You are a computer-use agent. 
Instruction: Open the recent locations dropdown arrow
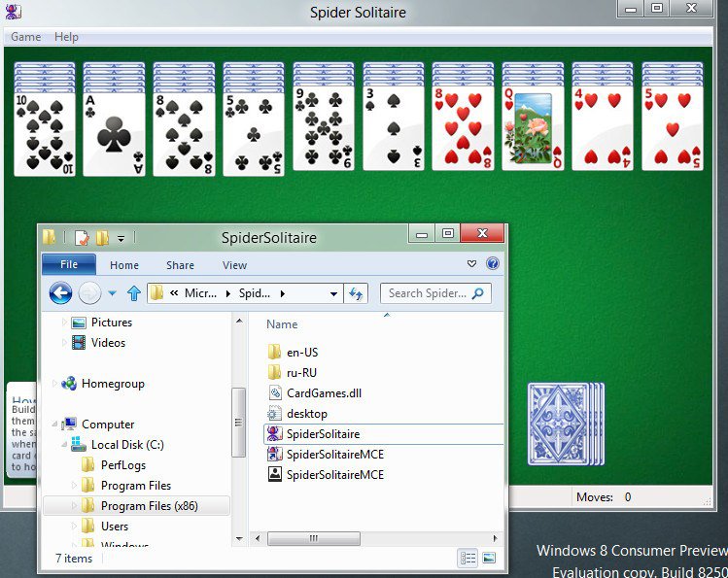[112, 293]
